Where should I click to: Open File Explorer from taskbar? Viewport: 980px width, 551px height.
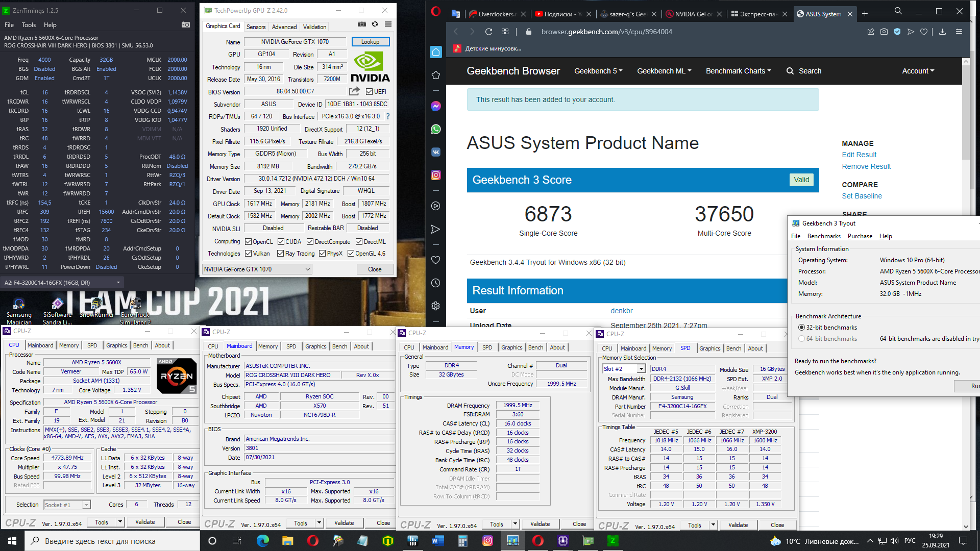click(288, 541)
